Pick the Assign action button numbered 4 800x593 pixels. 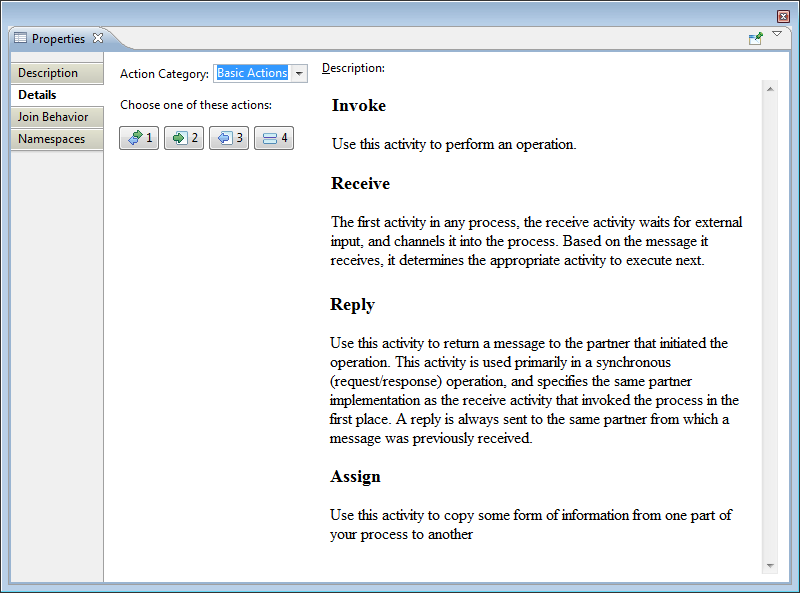(x=273, y=138)
